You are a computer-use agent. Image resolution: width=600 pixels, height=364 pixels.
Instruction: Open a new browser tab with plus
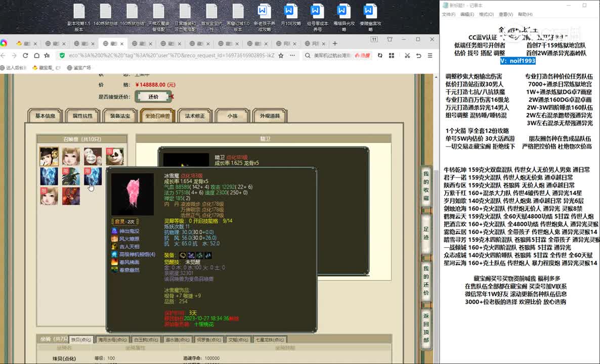tap(335, 43)
